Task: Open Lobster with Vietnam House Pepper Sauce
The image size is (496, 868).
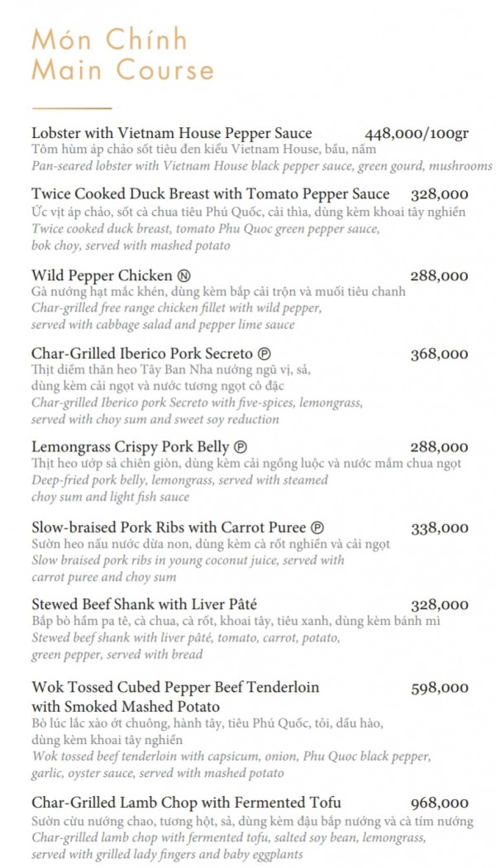Action: 172,134
